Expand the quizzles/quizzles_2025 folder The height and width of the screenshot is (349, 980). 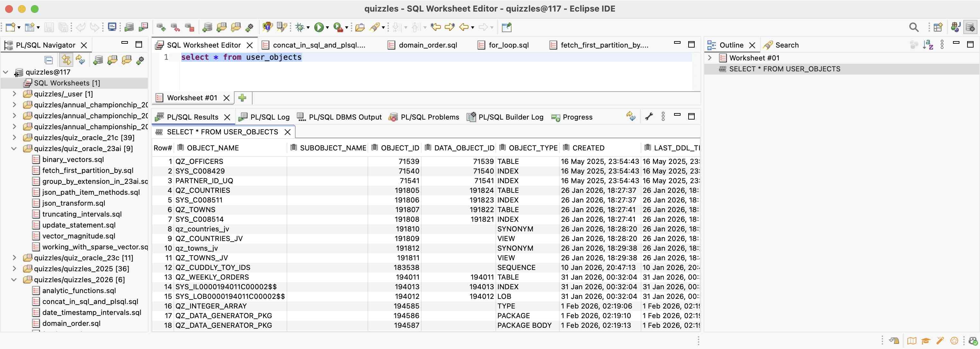tap(14, 268)
